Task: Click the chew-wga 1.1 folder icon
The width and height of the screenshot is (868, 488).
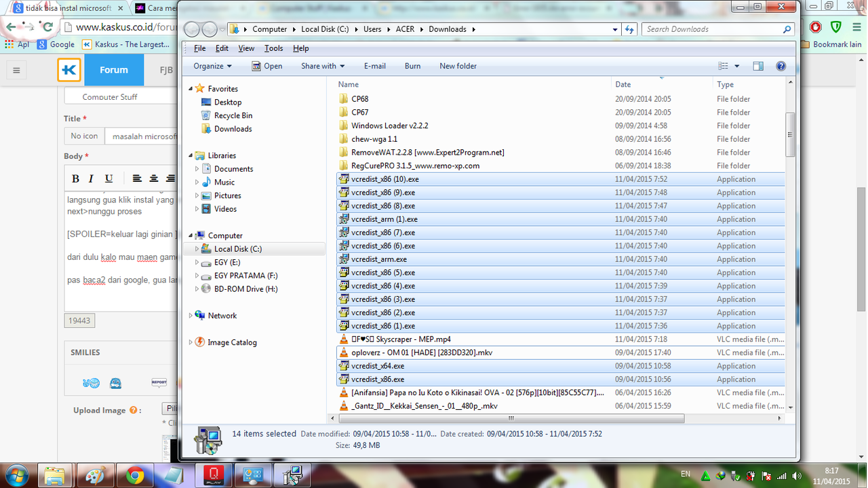Action: pyautogui.click(x=344, y=139)
